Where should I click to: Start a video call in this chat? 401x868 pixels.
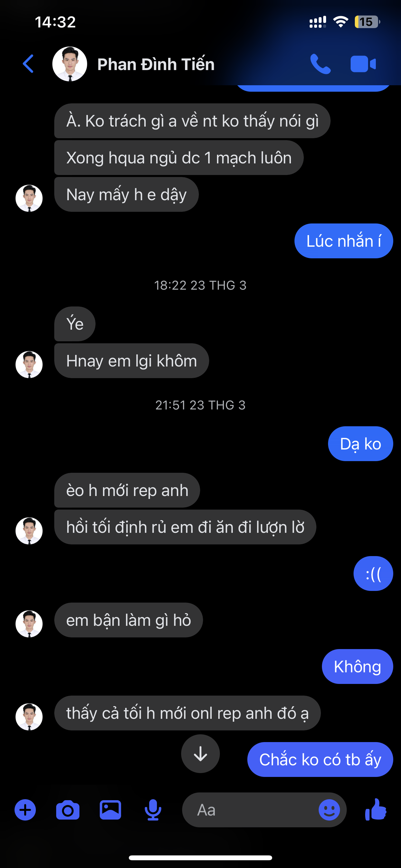coord(363,64)
